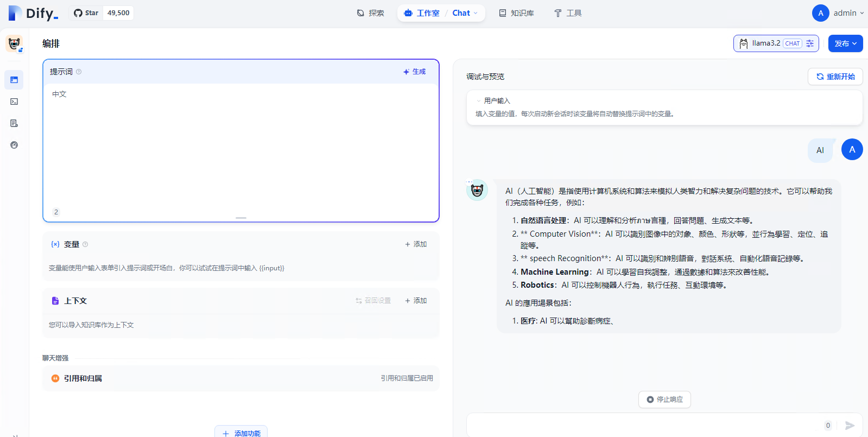Click 重新开始 to restart the conversation
Screen dimensions: 868x437
835,77
